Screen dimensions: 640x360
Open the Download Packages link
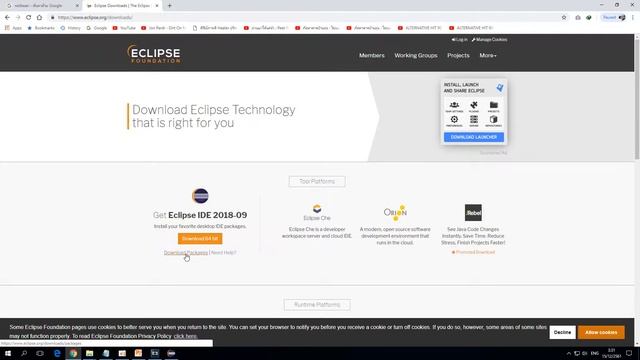click(x=186, y=253)
